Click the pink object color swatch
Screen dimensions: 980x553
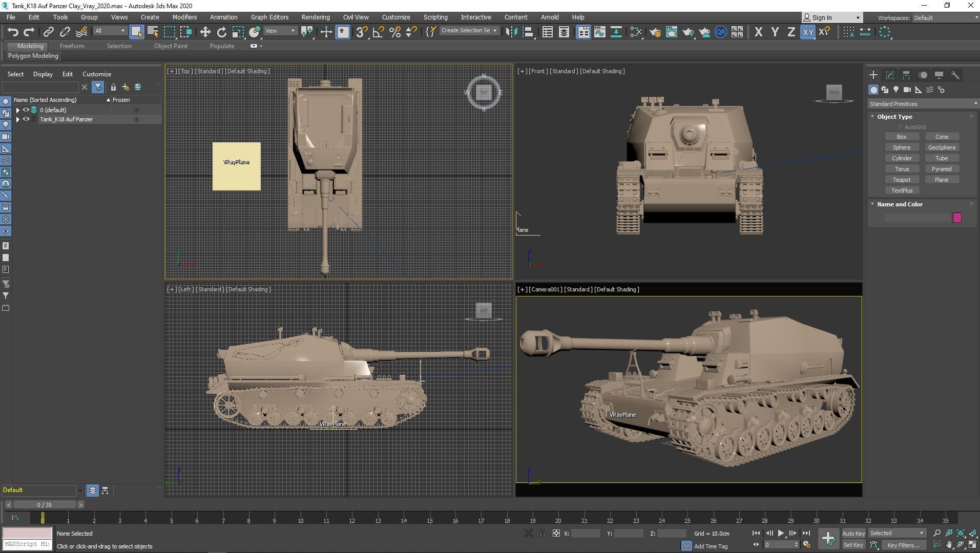tap(957, 218)
